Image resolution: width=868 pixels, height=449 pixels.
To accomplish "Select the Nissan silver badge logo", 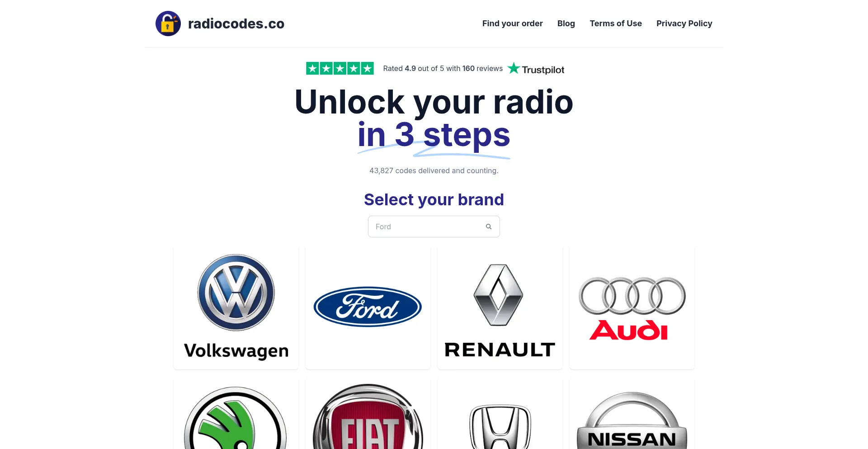I will (x=632, y=421).
